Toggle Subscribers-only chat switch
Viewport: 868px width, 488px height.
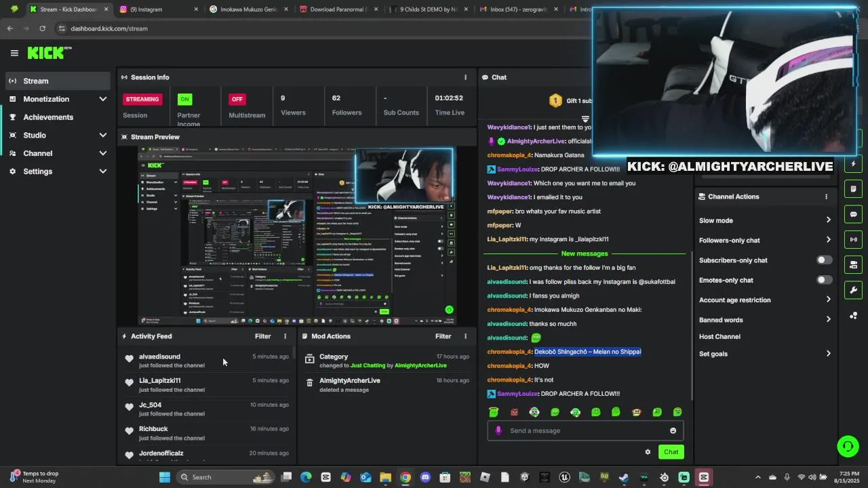(824, 260)
